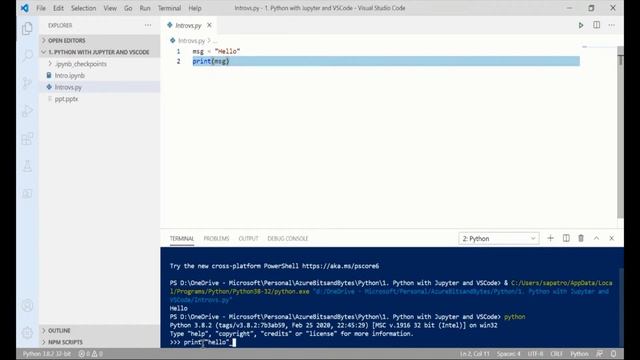Open errors and warnings count in status bar
The image size is (640, 360).
pos(90,354)
